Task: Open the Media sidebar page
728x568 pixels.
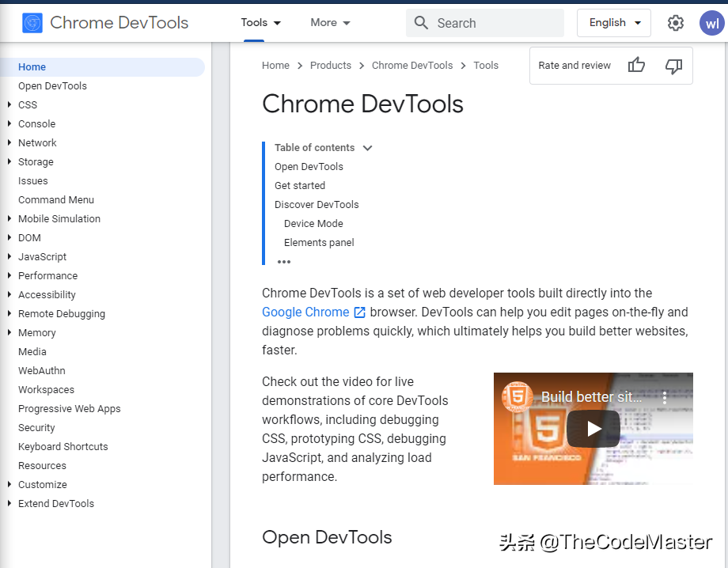Action: (x=32, y=352)
